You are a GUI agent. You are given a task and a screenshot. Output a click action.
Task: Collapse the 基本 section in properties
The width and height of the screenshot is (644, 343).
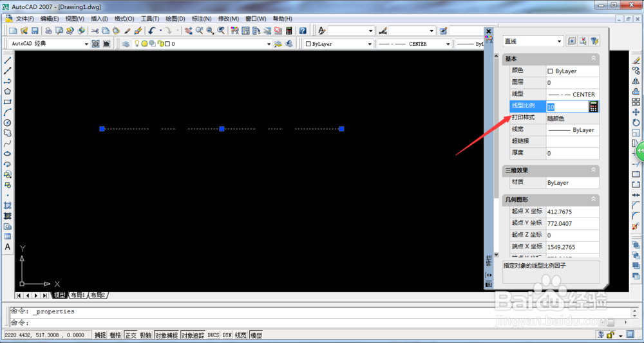pos(593,59)
